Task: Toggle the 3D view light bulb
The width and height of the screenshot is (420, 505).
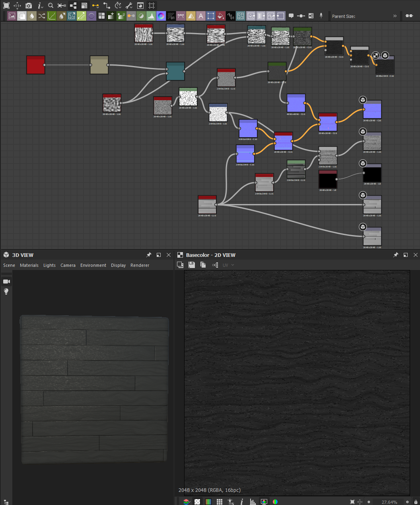Action: tap(6, 291)
